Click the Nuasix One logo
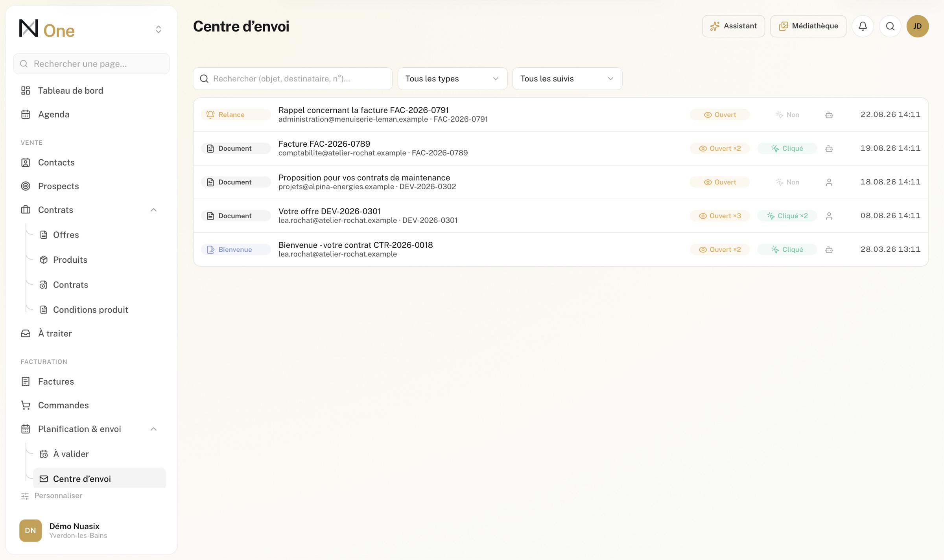The height and width of the screenshot is (560, 944). coord(47,29)
